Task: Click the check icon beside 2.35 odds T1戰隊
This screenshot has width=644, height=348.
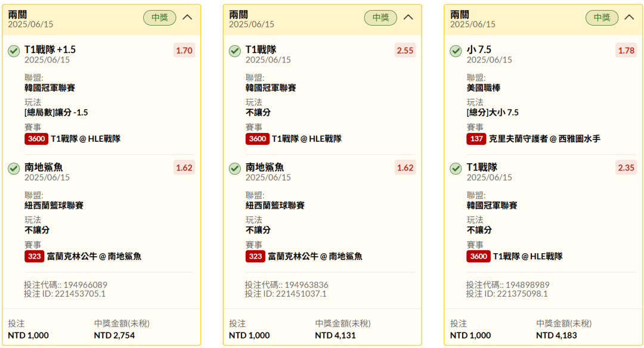Action: pos(456,169)
